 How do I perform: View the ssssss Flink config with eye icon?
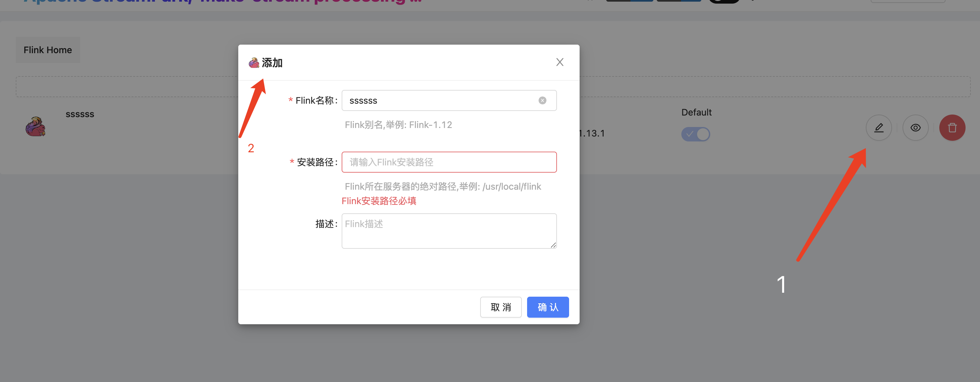click(916, 128)
